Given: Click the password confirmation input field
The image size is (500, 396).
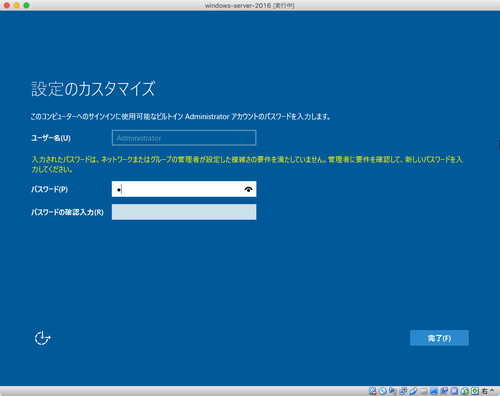Looking at the screenshot, I should (184, 212).
